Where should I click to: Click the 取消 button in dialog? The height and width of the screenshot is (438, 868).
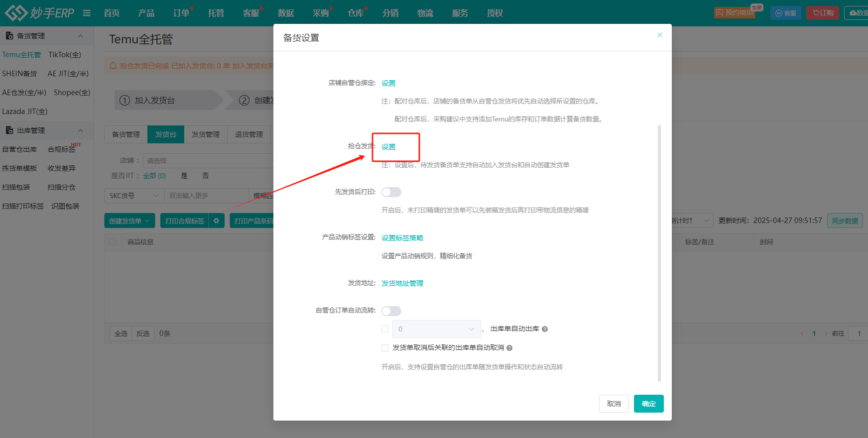point(614,404)
